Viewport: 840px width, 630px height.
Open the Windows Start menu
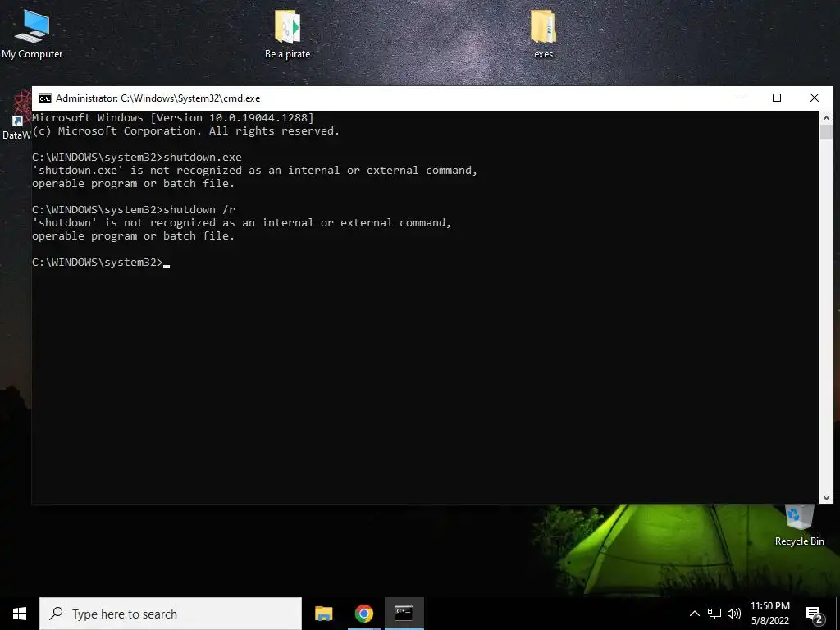pyautogui.click(x=20, y=614)
